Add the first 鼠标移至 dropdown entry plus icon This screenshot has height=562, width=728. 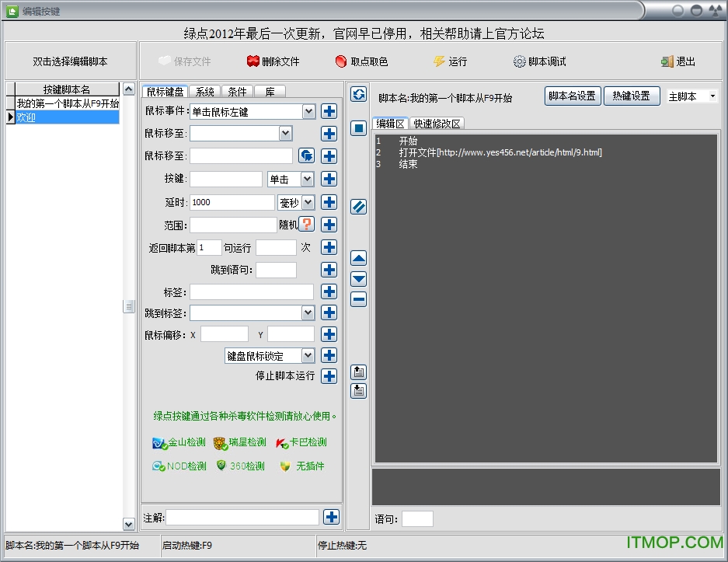point(329,134)
